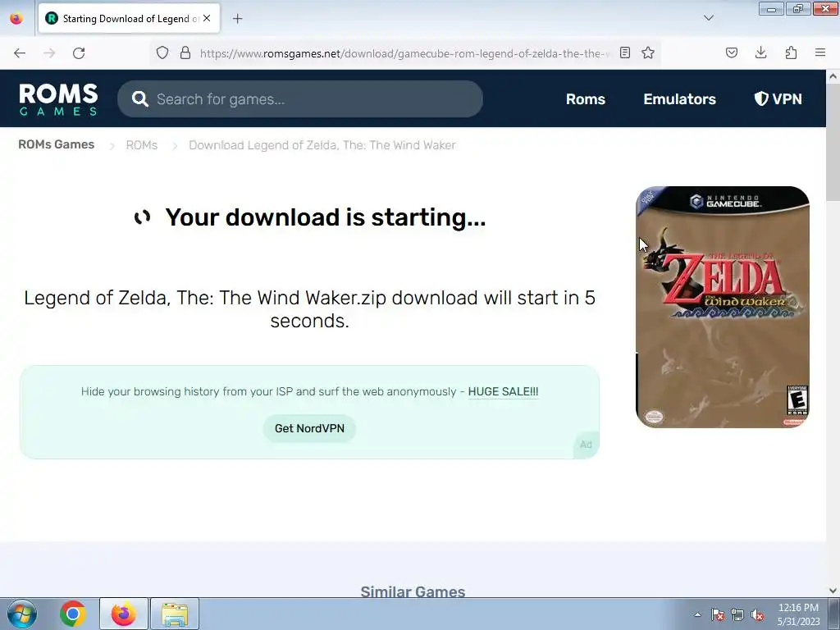
Task: Open the Windows Start menu
Action: (x=22, y=614)
